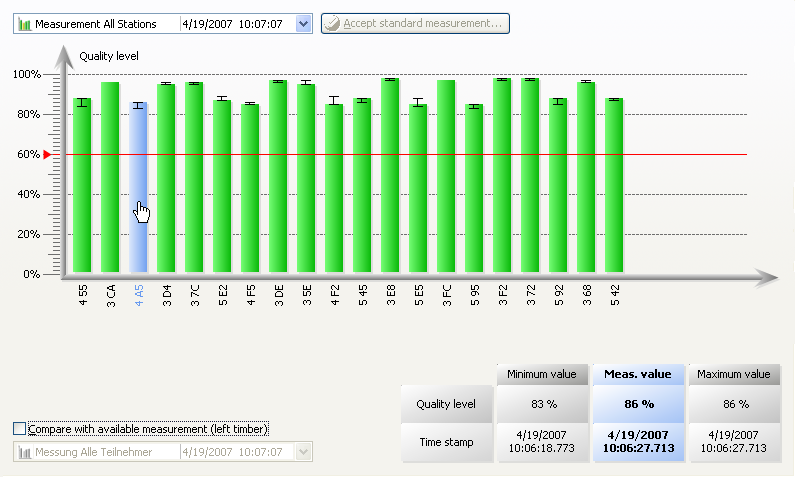
Task: Enable Compare with available measurement checkbox
Action: click(x=20, y=429)
